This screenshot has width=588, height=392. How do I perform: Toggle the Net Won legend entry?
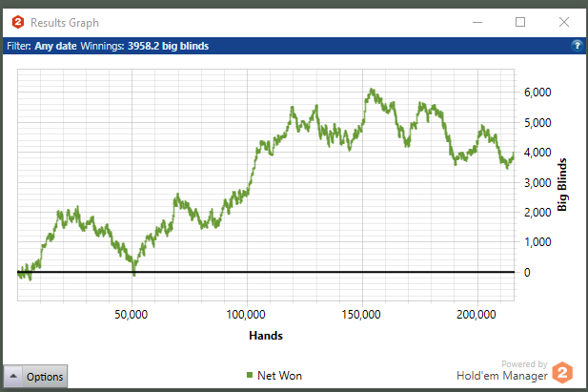[274, 376]
